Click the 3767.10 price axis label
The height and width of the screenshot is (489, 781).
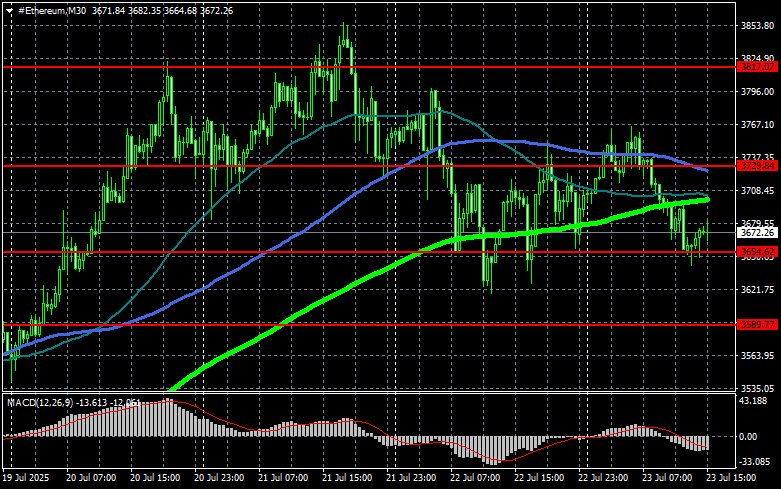point(757,124)
